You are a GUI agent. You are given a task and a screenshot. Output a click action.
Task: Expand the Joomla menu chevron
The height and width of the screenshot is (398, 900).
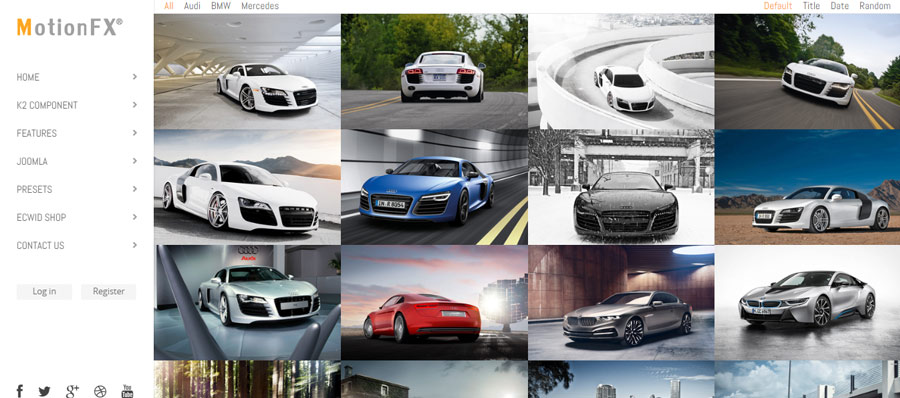tap(135, 161)
